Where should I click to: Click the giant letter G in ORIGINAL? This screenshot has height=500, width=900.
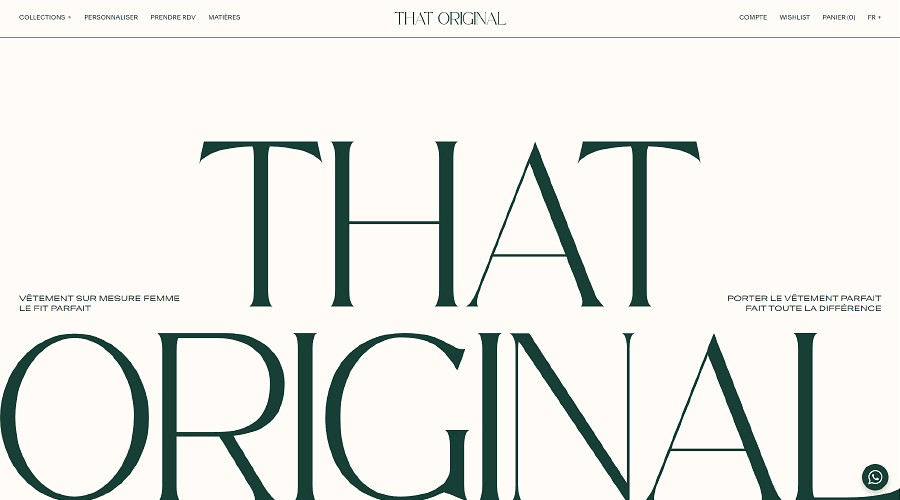[396, 416]
